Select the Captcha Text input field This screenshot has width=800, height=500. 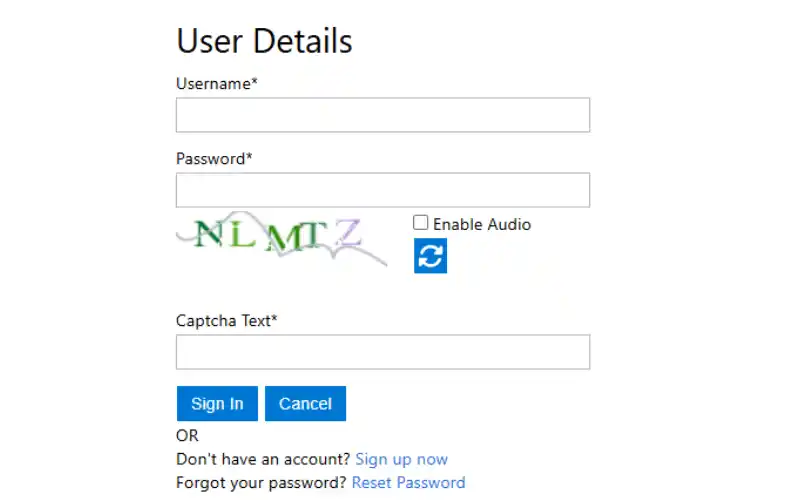pyautogui.click(x=382, y=352)
